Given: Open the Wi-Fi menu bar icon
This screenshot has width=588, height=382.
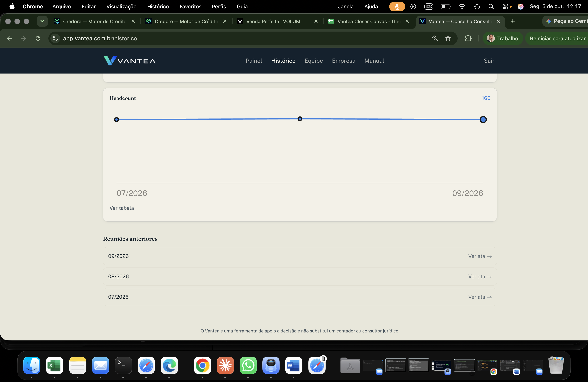Looking at the screenshot, I should [x=462, y=7].
